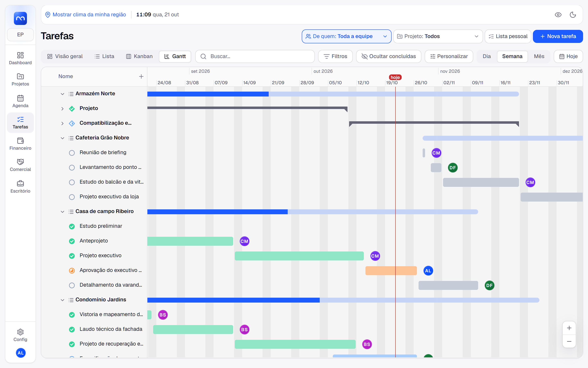Viewport: 588px width, 368px height.
Task: Toggle Ocultar concluídas
Action: pyautogui.click(x=389, y=56)
